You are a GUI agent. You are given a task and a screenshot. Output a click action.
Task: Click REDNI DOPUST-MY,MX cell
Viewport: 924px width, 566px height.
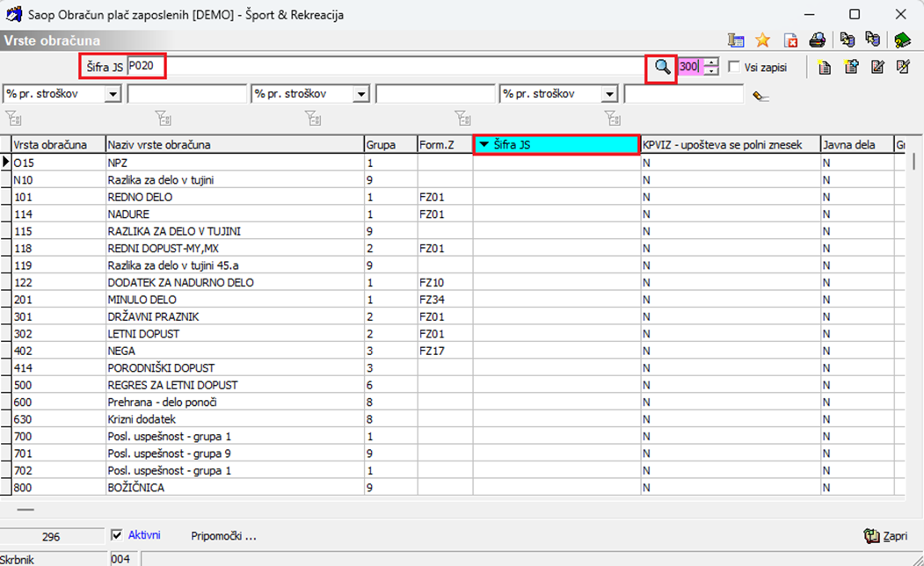click(x=235, y=248)
